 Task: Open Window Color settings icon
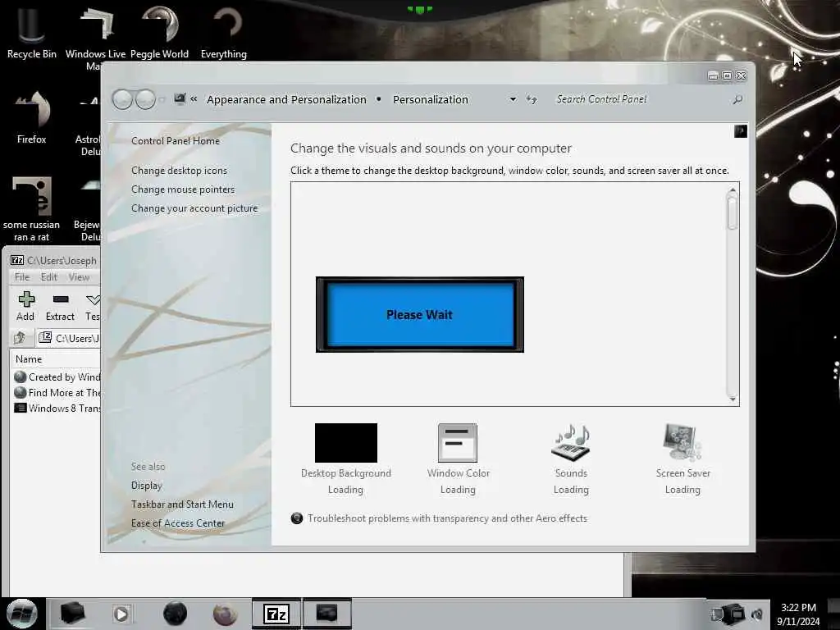point(458,442)
